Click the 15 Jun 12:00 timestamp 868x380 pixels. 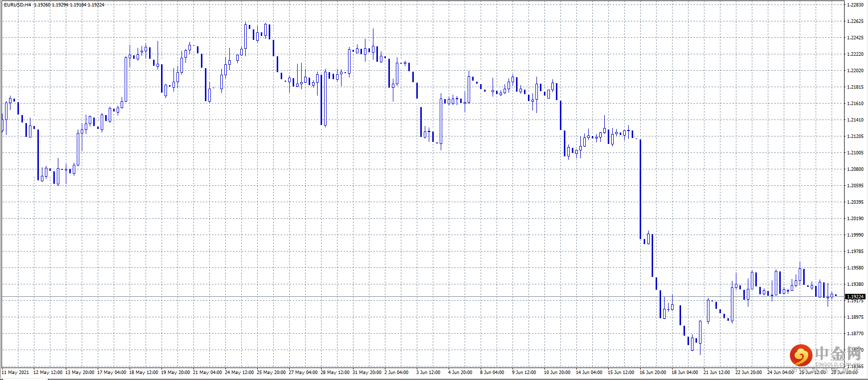[x=621, y=373]
